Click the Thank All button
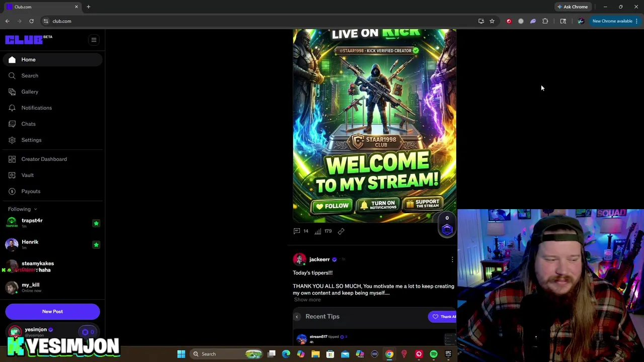The width and height of the screenshot is (644, 362). 443,317
